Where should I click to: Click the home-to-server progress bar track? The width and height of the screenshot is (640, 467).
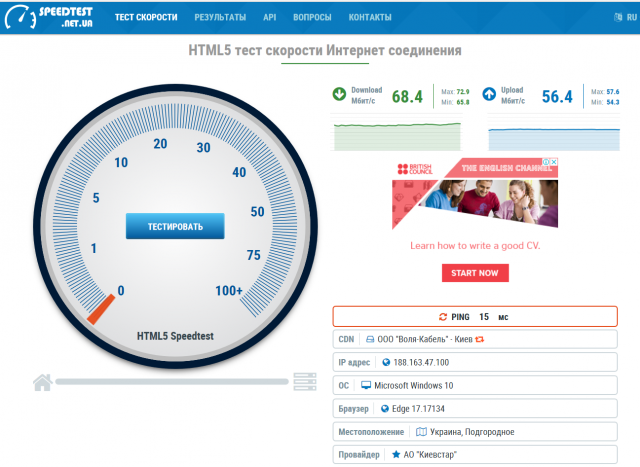pos(172,382)
